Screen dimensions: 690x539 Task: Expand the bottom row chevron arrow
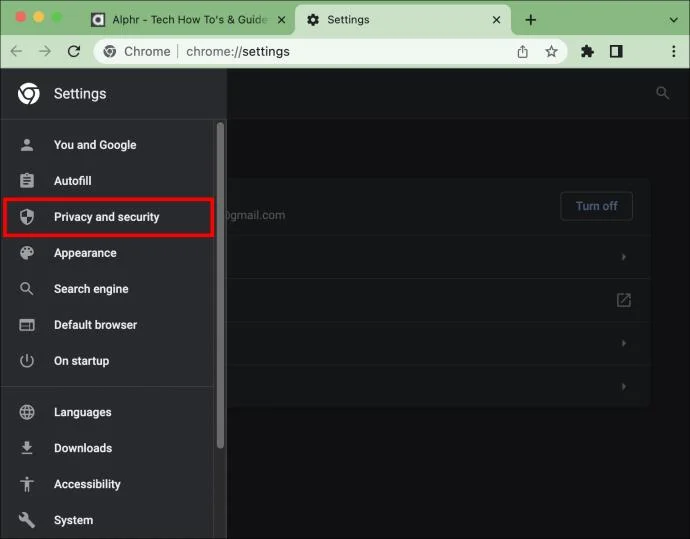point(624,386)
